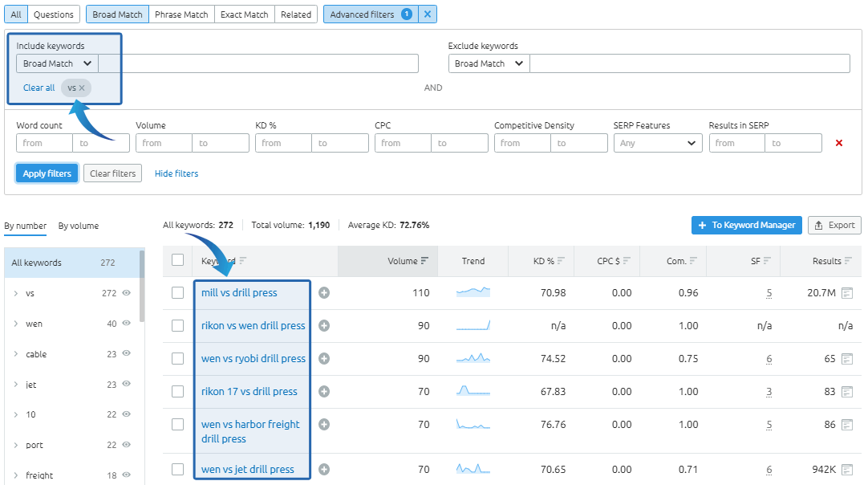The width and height of the screenshot is (868, 485).
Task: Add 'rikon 17 vs drill press' plus icon
Action: [324, 391]
